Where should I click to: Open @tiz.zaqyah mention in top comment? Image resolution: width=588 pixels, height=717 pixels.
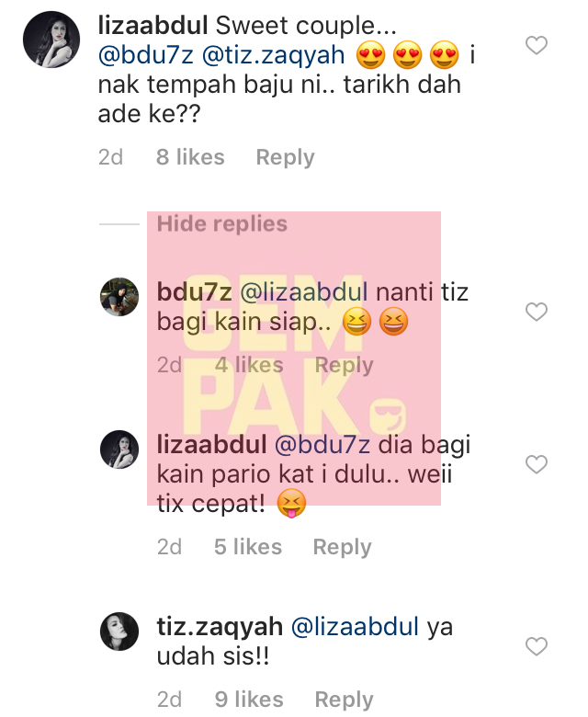(x=273, y=55)
